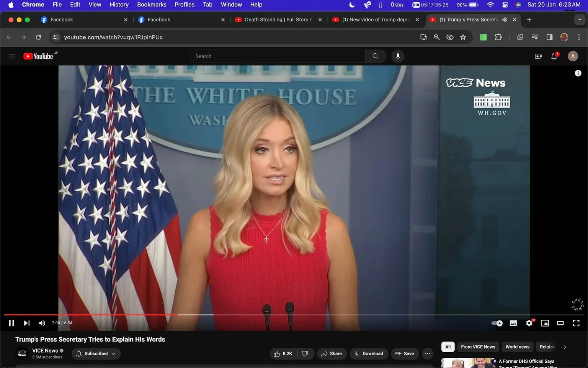Open the more actions ellipsis menu
588x368 pixels.
coord(428,353)
